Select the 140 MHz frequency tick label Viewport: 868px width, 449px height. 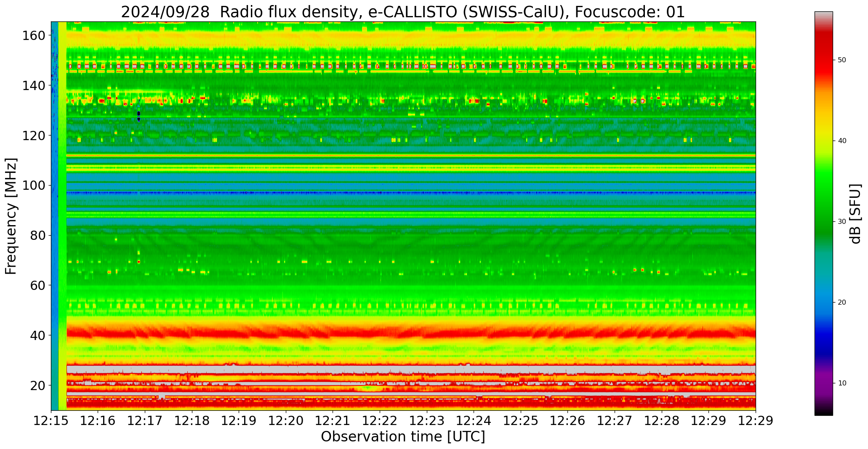pos(34,86)
